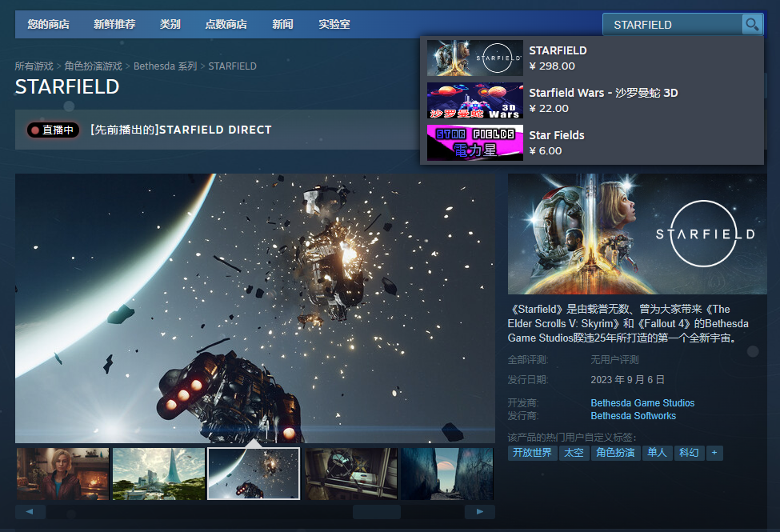
Task: Open the Bethesda Softworks publisher link
Action: (x=634, y=416)
